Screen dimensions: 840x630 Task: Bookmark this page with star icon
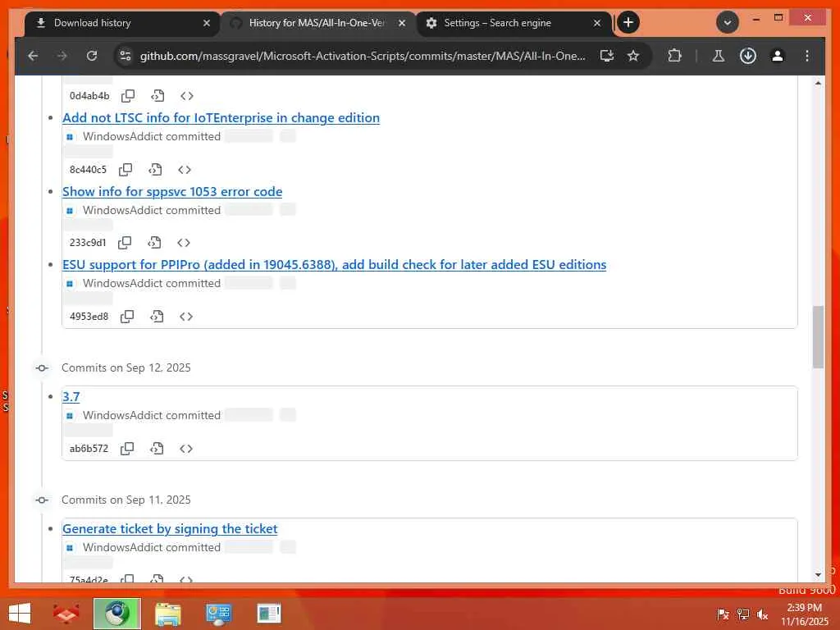(633, 56)
